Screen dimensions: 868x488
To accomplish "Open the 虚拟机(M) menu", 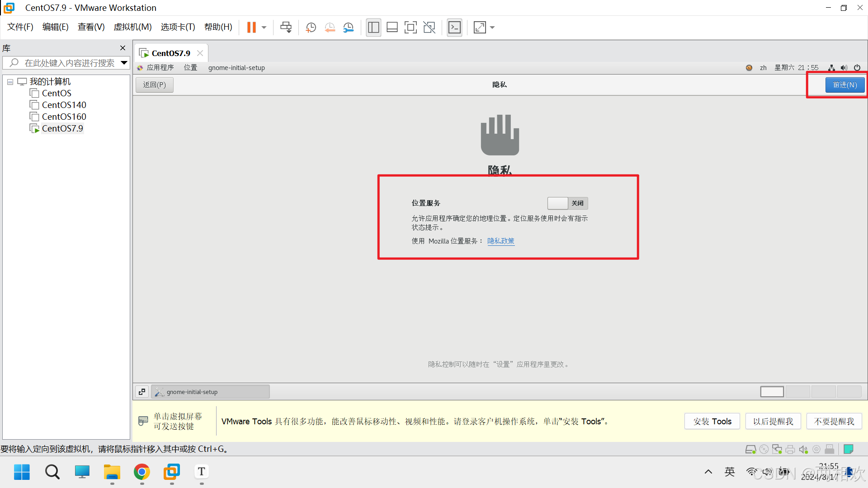I will [132, 27].
